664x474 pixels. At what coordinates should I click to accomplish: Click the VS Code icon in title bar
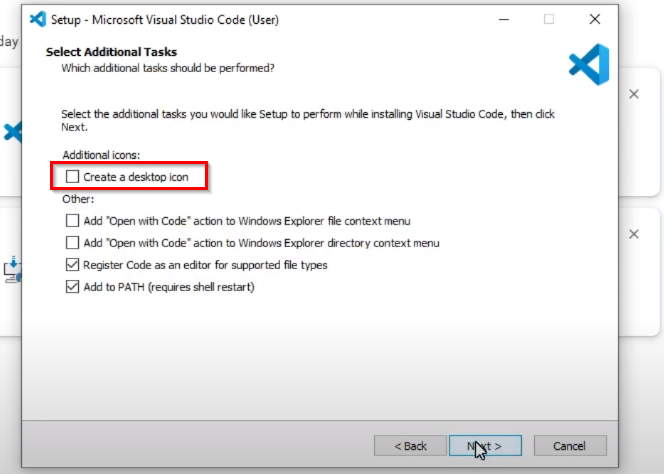(x=38, y=19)
